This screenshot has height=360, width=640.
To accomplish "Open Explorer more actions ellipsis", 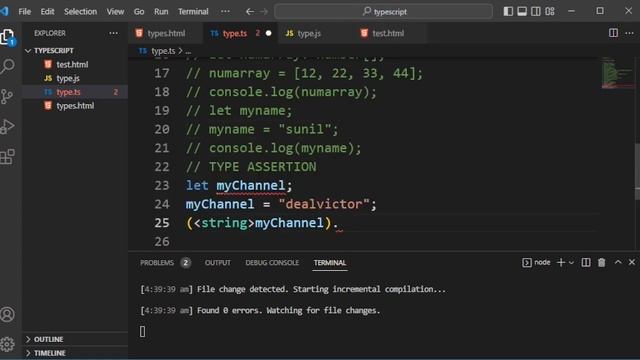I will pos(113,33).
